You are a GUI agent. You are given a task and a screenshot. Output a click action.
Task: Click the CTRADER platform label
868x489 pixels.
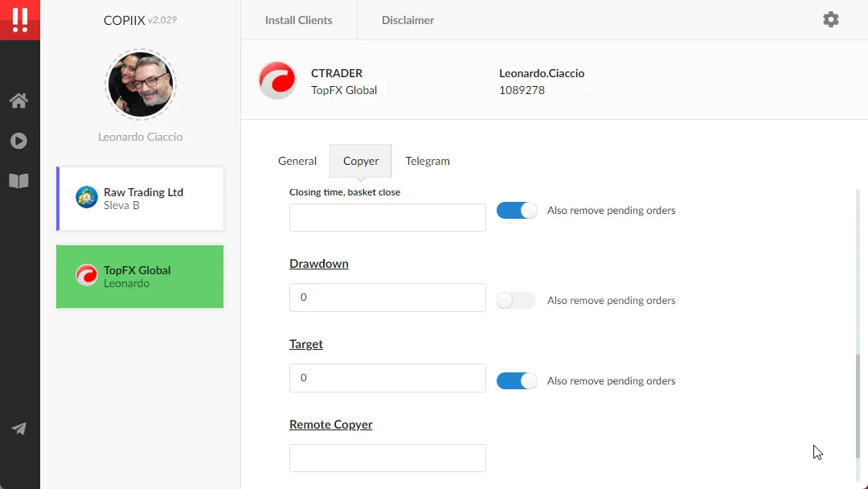(x=337, y=73)
